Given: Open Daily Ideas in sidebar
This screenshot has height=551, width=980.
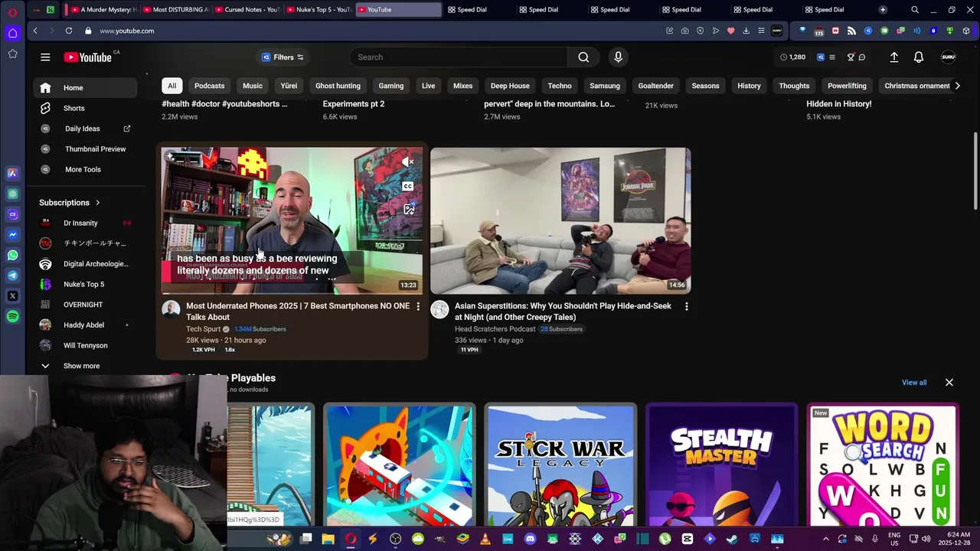Looking at the screenshot, I should click(82, 129).
